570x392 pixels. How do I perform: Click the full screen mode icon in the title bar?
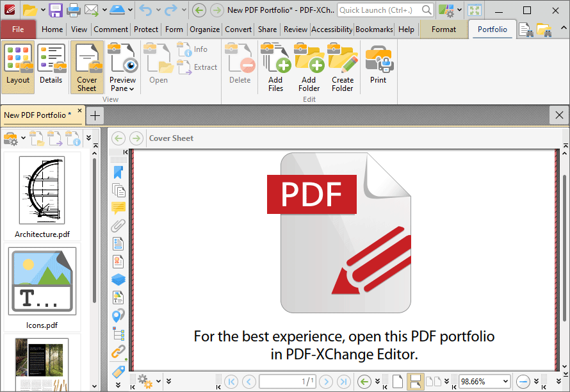click(475, 10)
